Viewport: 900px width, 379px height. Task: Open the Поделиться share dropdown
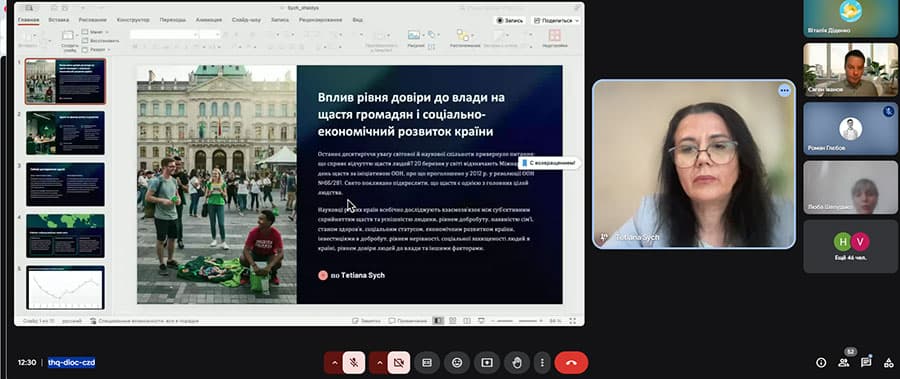coord(556,20)
